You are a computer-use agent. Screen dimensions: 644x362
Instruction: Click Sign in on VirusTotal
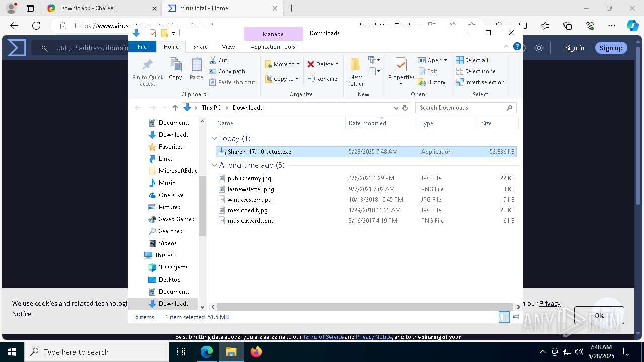click(x=575, y=48)
